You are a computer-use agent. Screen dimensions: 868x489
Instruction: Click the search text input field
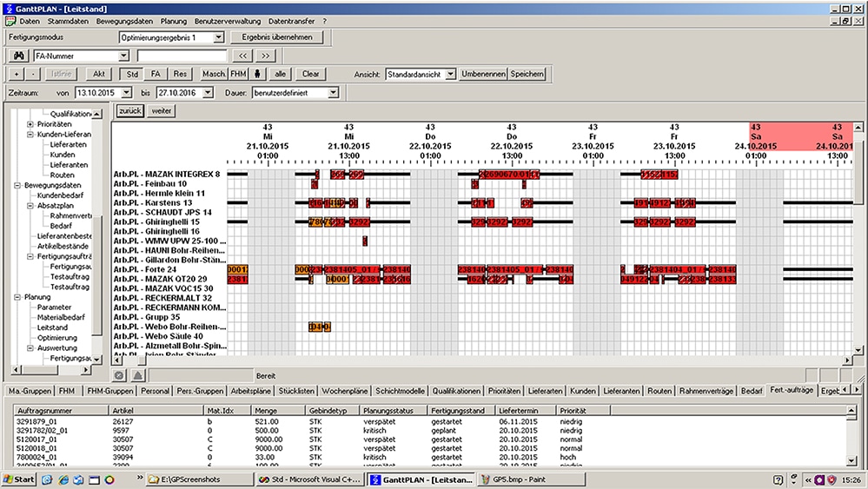[182, 56]
